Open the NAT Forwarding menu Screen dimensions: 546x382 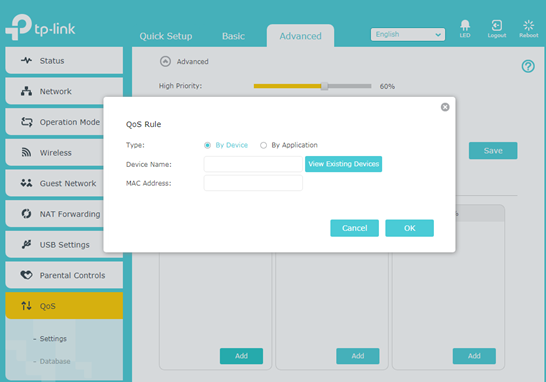coord(54,214)
